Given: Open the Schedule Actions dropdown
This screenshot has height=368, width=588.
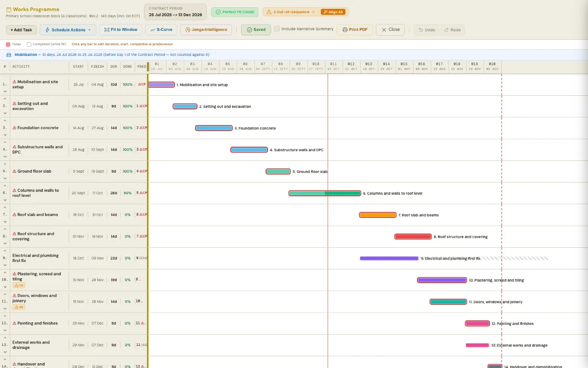Looking at the screenshot, I should click(x=68, y=30).
